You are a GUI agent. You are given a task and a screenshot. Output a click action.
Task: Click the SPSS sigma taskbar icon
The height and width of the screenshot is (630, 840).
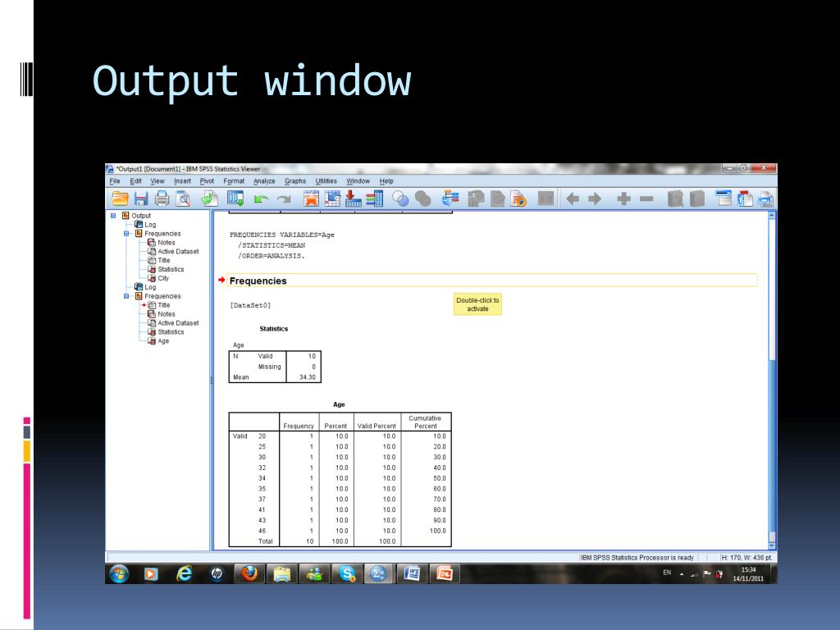coord(379,573)
